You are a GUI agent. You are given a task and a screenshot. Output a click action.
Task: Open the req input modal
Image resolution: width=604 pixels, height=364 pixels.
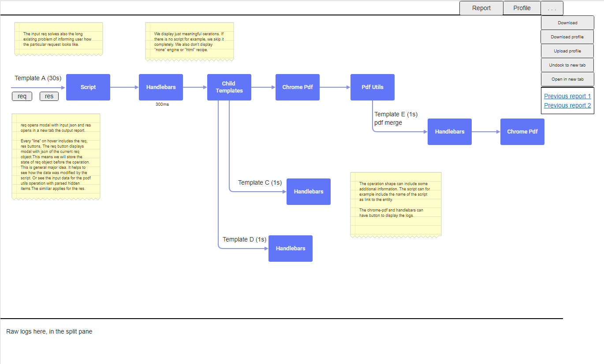pyautogui.click(x=22, y=96)
